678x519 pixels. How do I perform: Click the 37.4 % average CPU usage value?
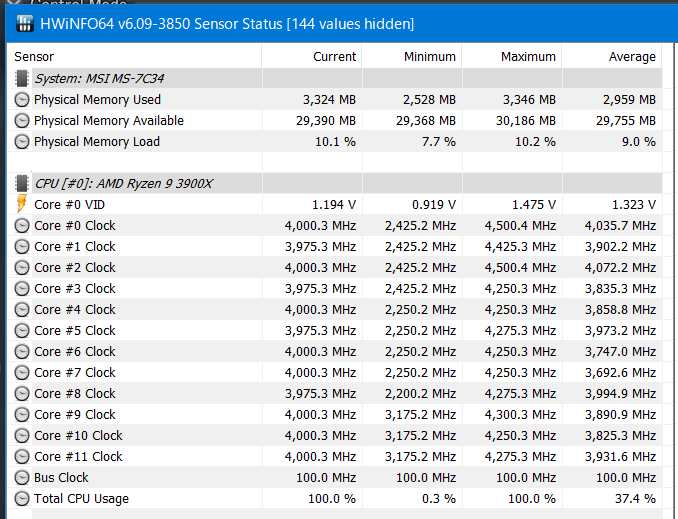635,499
